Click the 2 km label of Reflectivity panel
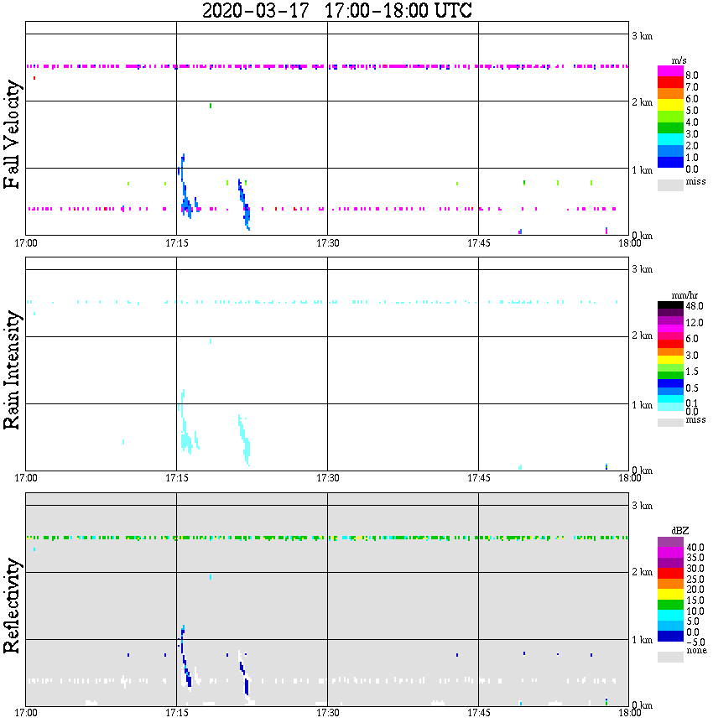 click(x=642, y=572)
